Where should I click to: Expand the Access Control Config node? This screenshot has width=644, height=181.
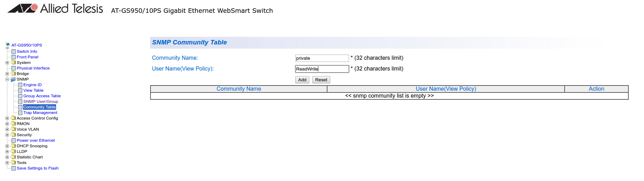(7, 118)
